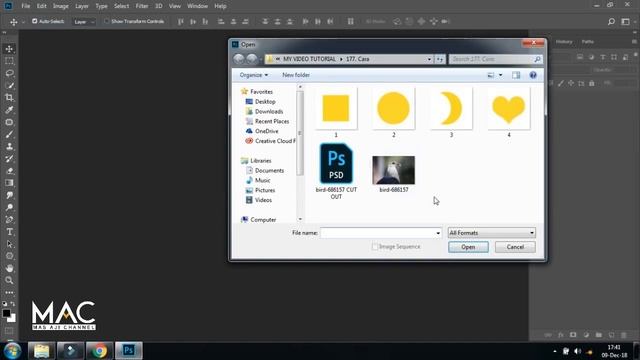The height and width of the screenshot is (360, 640).
Task: Toggle Quick Mask mode
Action: coord(9,331)
